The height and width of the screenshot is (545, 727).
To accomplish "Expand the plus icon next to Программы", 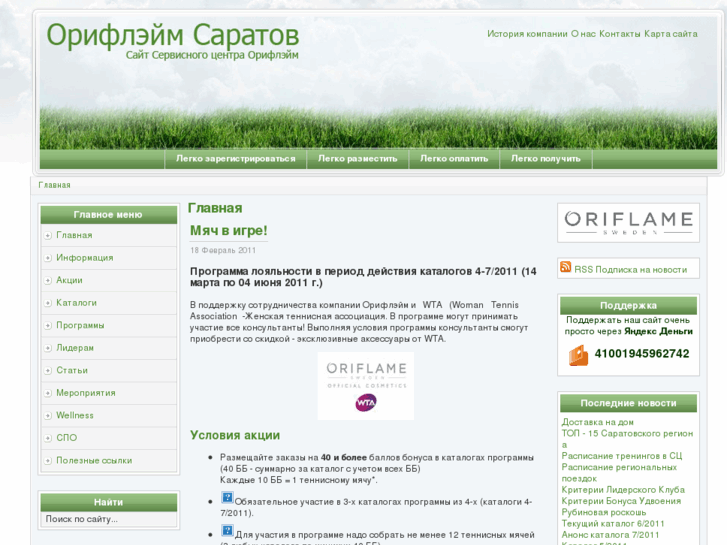I will pos(48,326).
